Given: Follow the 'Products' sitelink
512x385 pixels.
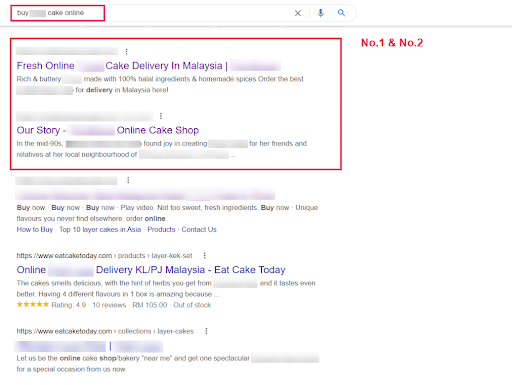Looking at the screenshot, I should point(161,230).
